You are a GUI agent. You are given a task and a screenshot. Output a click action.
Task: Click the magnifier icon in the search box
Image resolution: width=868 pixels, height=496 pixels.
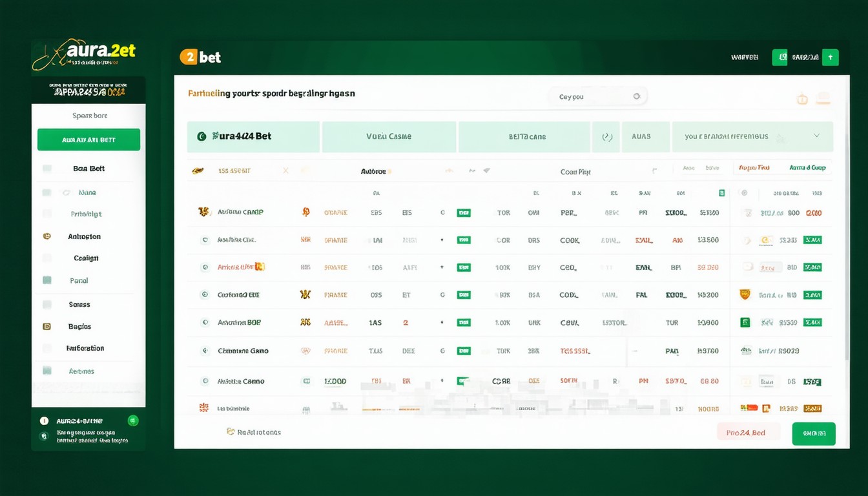click(636, 96)
